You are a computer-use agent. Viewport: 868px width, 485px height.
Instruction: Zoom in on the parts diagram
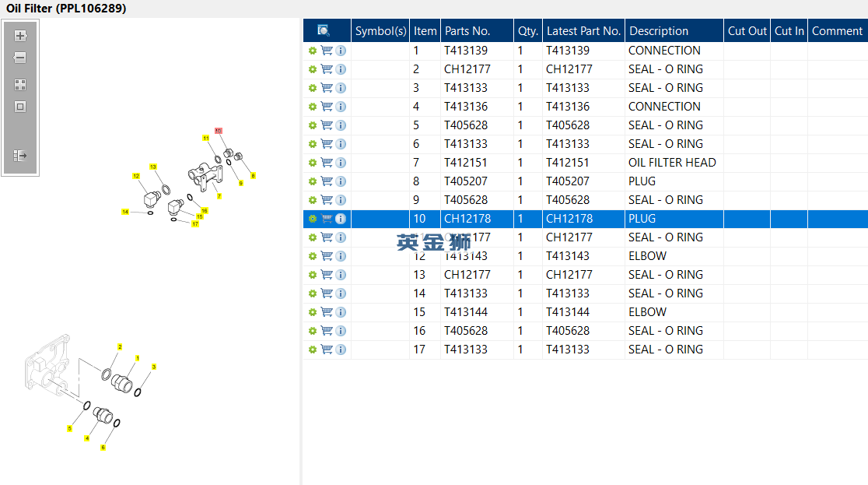(x=20, y=36)
